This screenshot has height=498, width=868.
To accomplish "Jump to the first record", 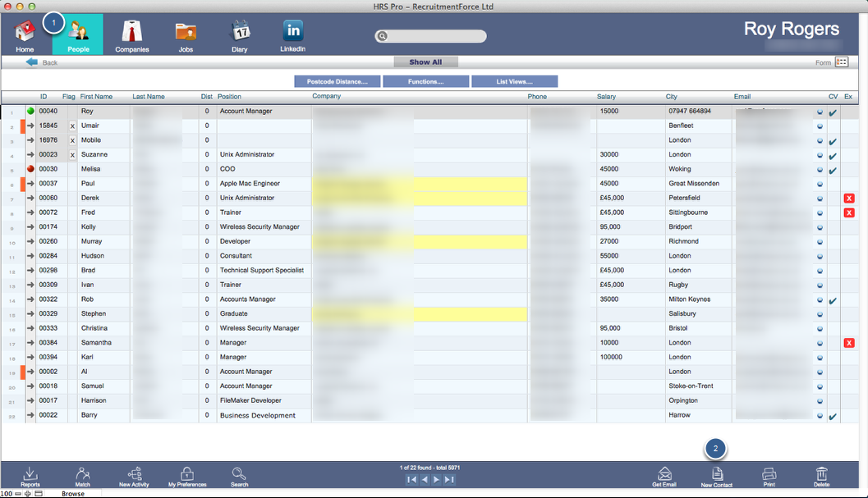I will click(412, 480).
